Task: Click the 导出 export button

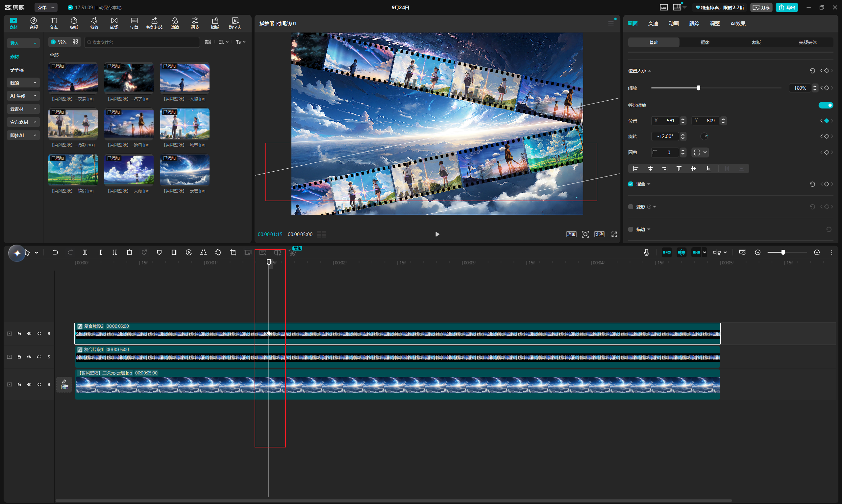Action: point(787,8)
